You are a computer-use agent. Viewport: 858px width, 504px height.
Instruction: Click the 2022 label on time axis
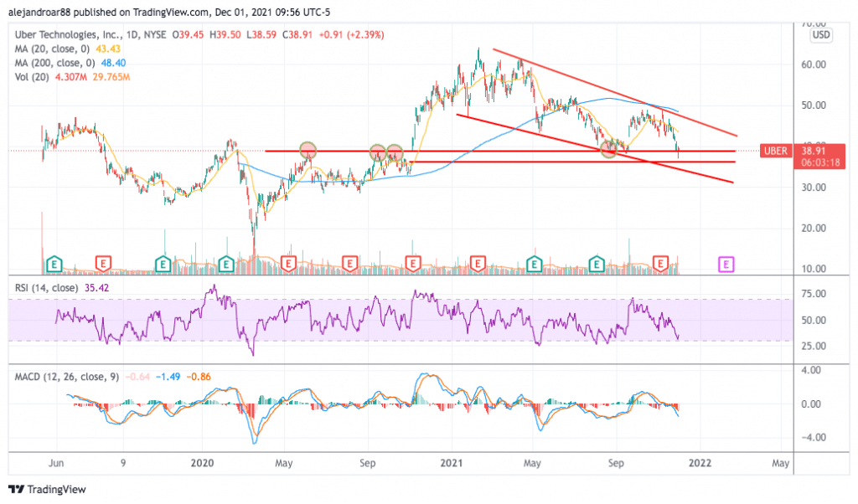[x=700, y=463]
